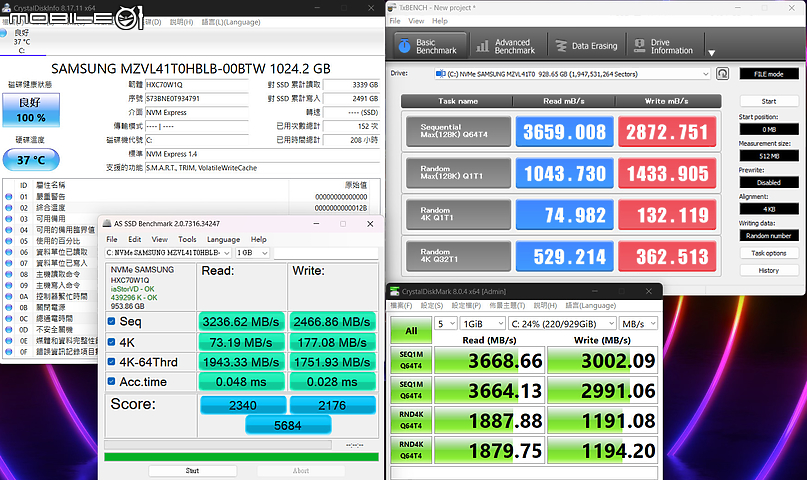Open Task options in TxBENCH
Screen dimensions: 807x480
click(x=769, y=253)
